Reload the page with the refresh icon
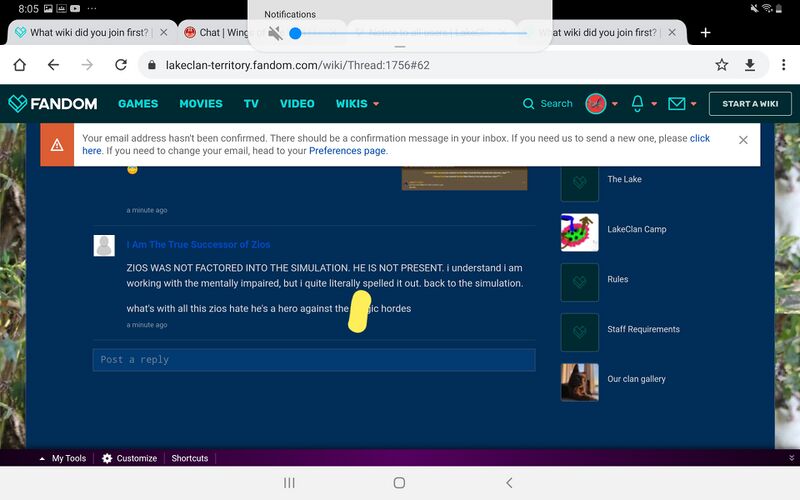800x500 pixels. (x=121, y=65)
